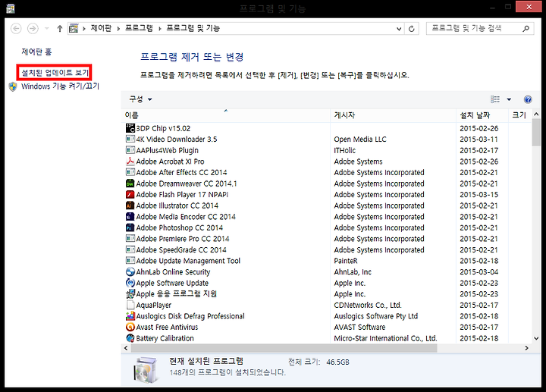Expand the arrow before 제어판 breadcrumb
Viewport: 546px width, 392px height.
click(x=84, y=29)
